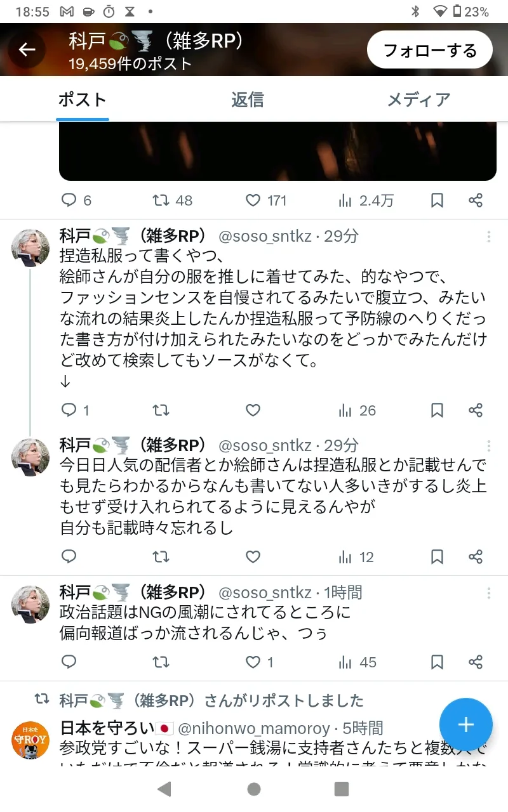Repost the post with 48 reposts
The height and width of the screenshot is (812, 508).
pyautogui.click(x=161, y=200)
